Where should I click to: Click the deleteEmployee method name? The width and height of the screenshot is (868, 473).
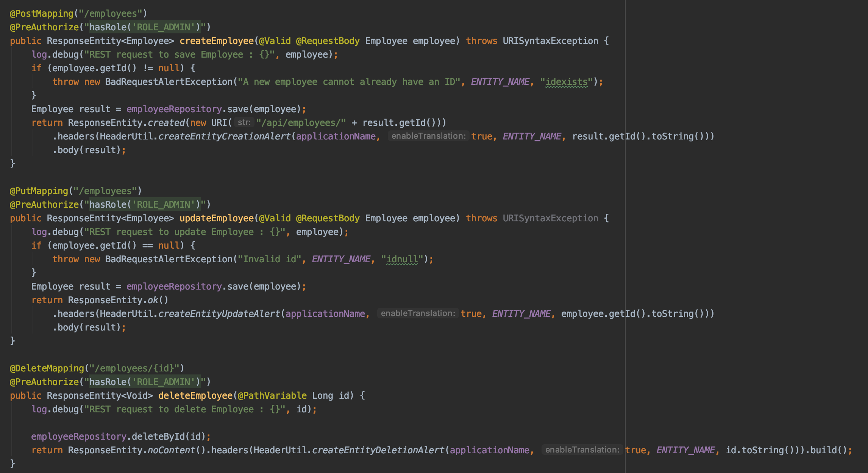[x=195, y=396]
